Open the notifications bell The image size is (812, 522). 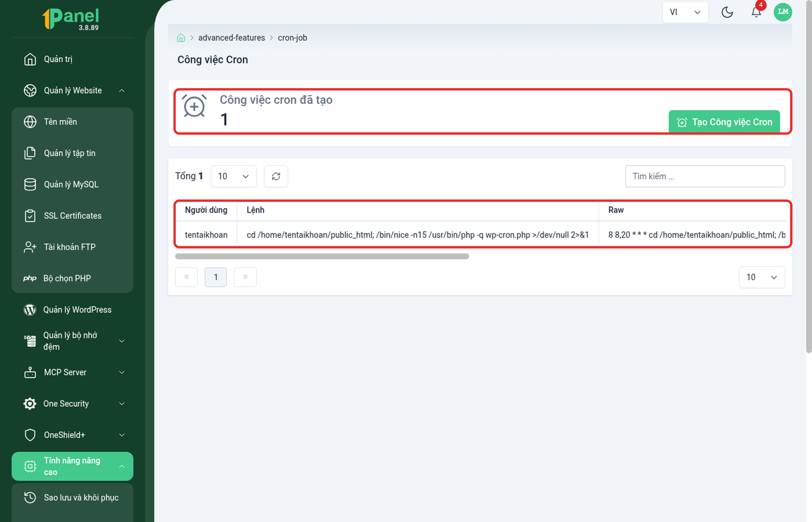click(x=756, y=12)
